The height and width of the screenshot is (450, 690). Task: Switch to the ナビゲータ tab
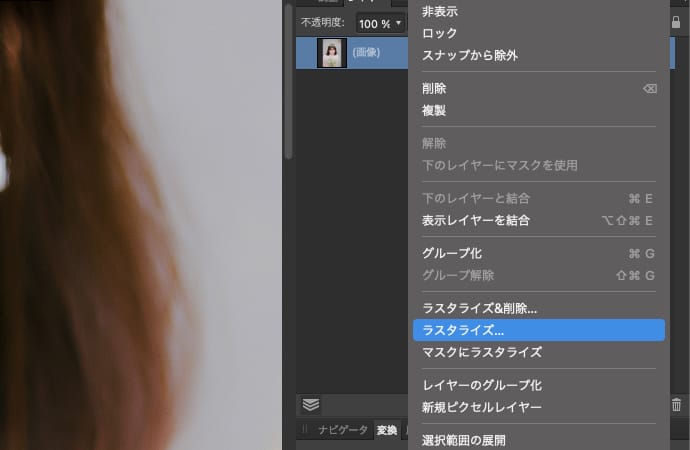[x=342, y=431]
